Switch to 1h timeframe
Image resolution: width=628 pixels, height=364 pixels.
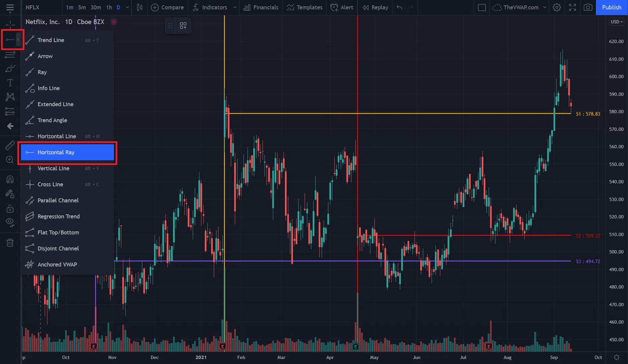coord(109,7)
